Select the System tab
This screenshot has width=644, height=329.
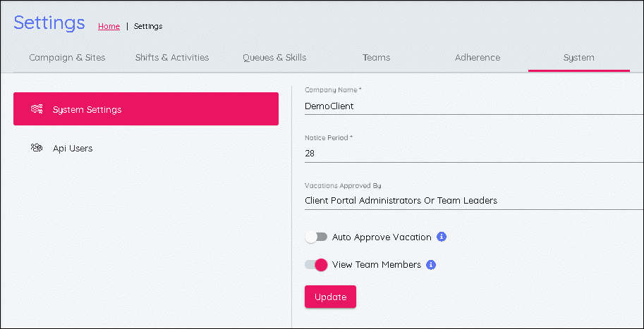click(x=578, y=58)
